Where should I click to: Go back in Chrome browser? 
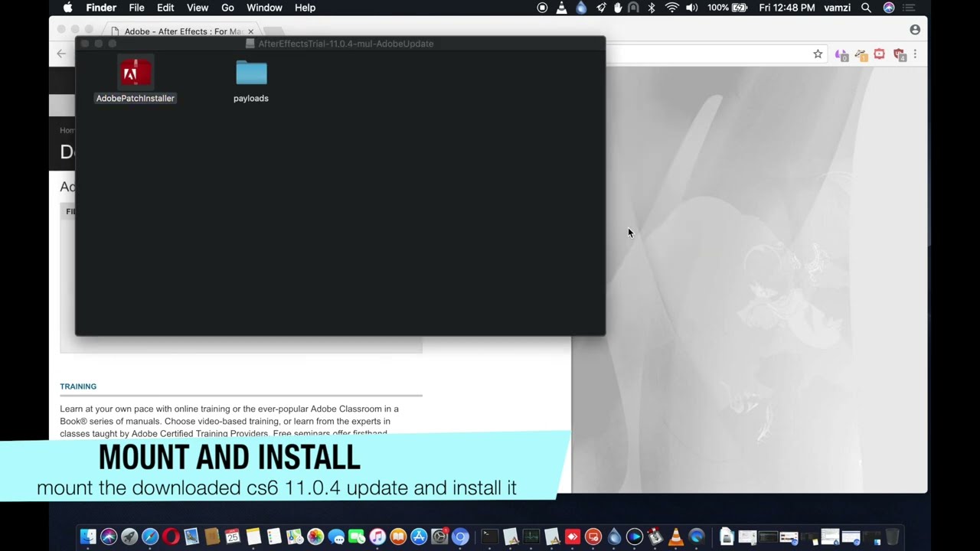(61, 54)
